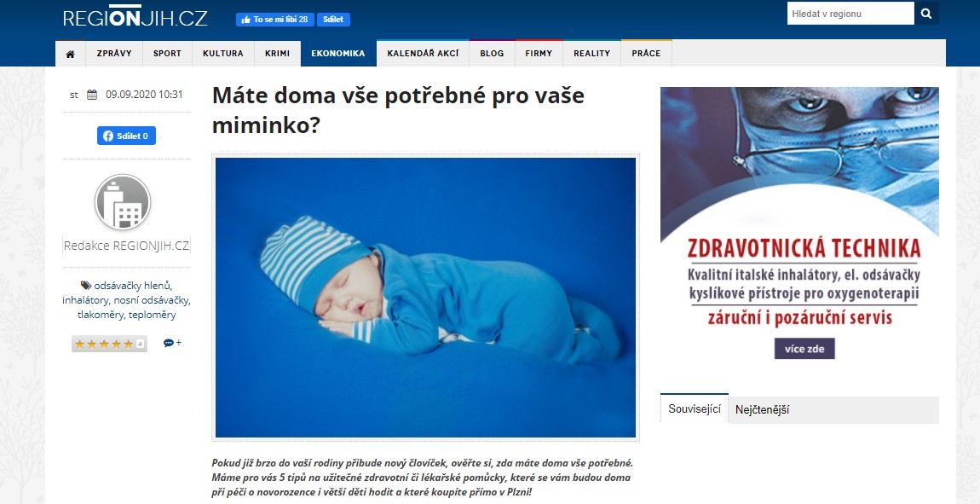Focus the Hledat v regionu search field
The image size is (980, 504).
click(x=850, y=13)
